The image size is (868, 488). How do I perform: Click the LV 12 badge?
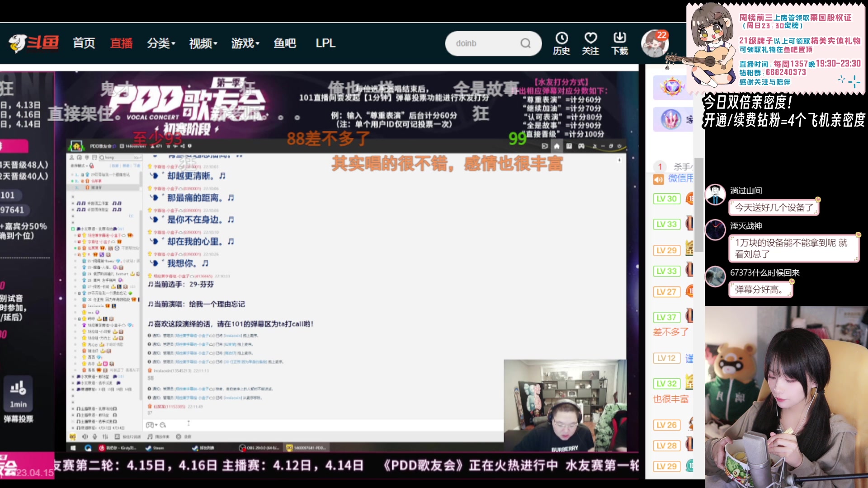tap(666, 358)
